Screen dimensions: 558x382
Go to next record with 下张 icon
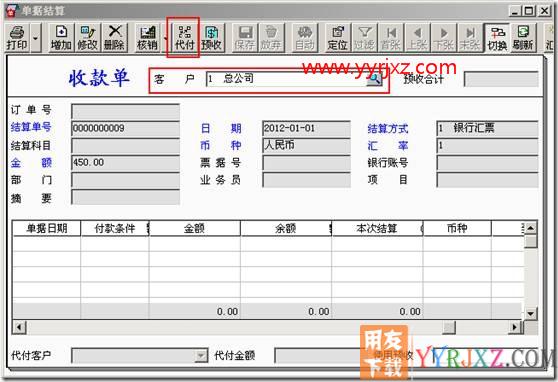tap(444, 38)
